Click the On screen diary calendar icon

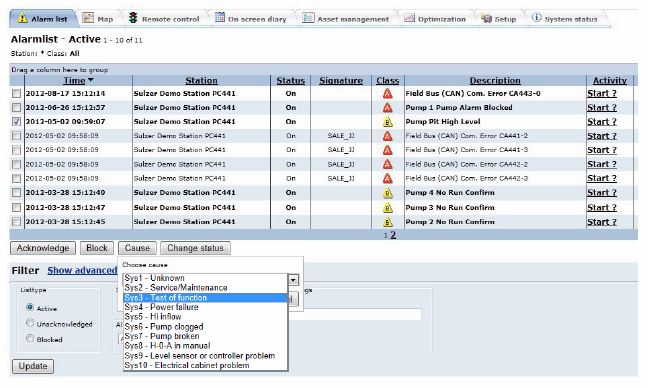click(220, 17)
